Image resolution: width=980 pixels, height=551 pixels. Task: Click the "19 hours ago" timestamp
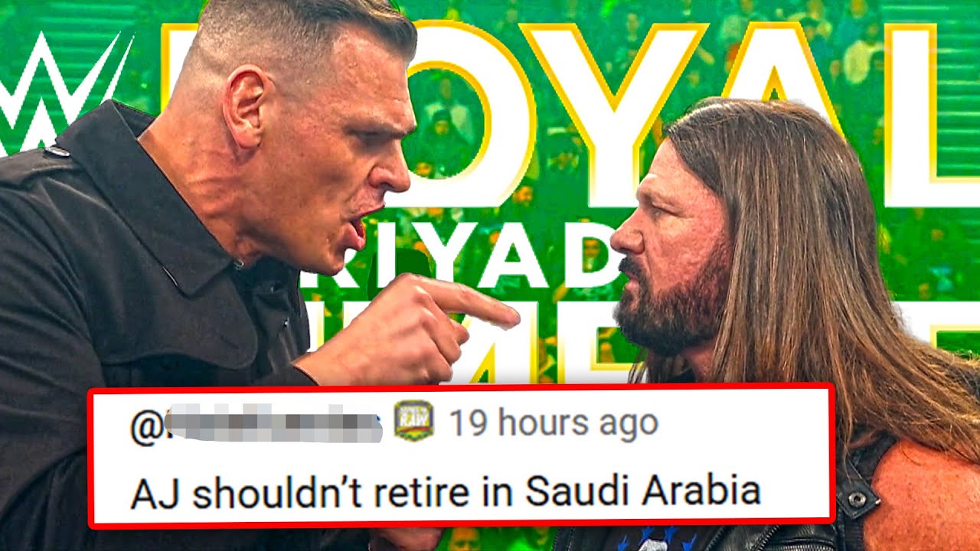[x=553, y=423]
